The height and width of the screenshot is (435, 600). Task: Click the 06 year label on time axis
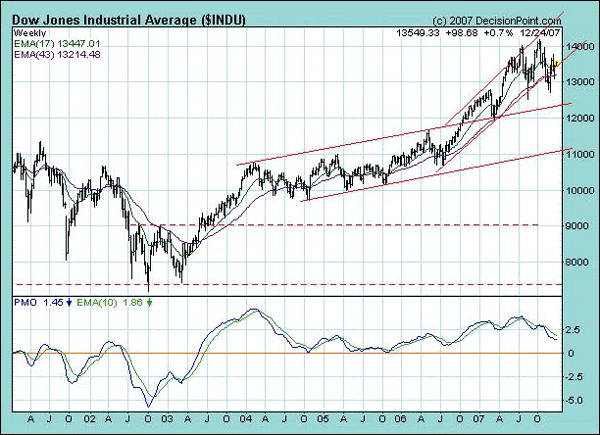coord(400,418)
